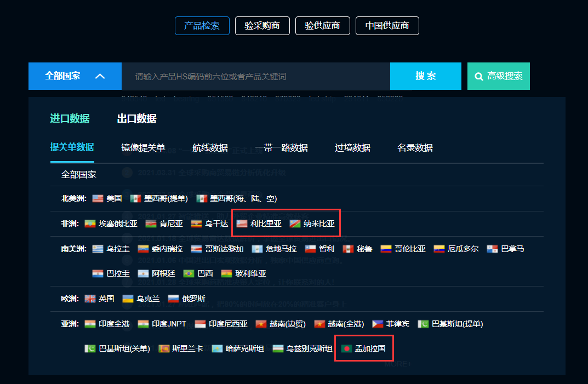This screenshot has width=588, height=384.
Task: Click the Bangladesh flag icon
Action: 346,349
